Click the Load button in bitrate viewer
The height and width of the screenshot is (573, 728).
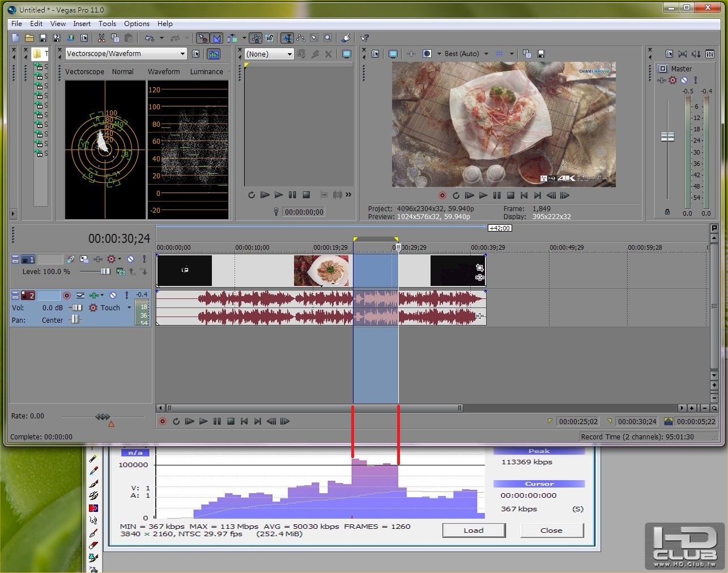coord(473,531)
